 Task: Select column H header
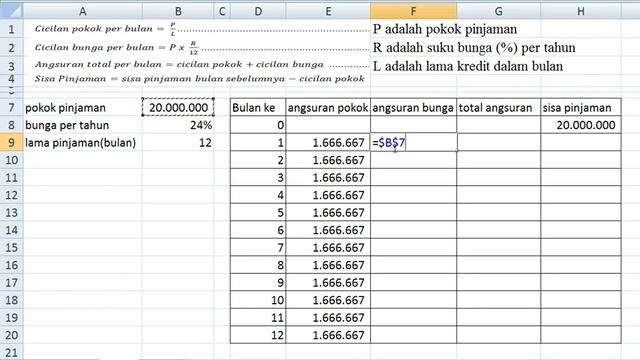[x=580, y=11]
